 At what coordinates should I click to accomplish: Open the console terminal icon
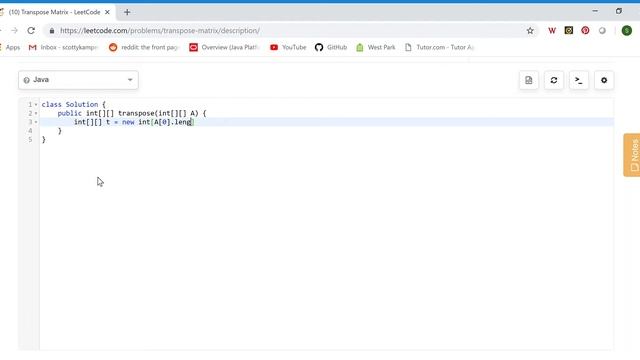579,80
